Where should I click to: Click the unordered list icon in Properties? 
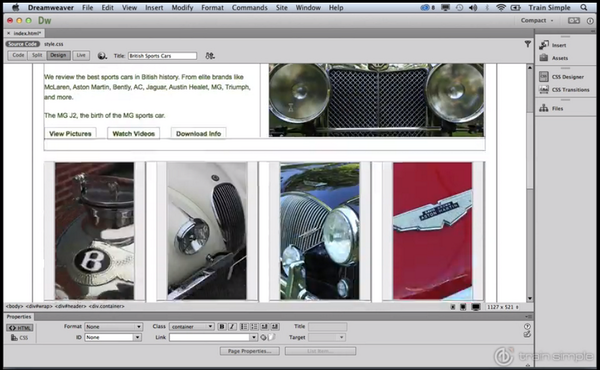click(244, 326)
